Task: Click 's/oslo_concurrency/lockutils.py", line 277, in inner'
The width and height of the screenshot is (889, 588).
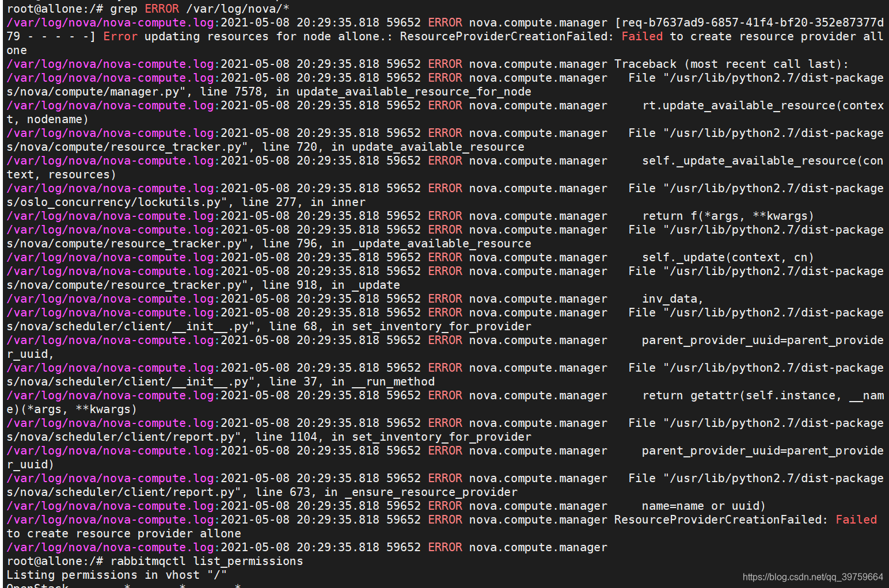Action: coord(186,202)
